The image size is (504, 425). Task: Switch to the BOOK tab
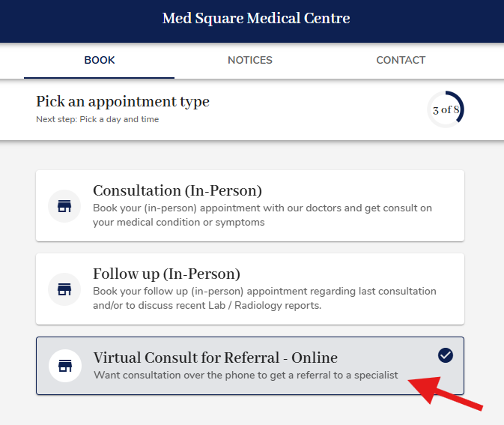click(100, 60)
